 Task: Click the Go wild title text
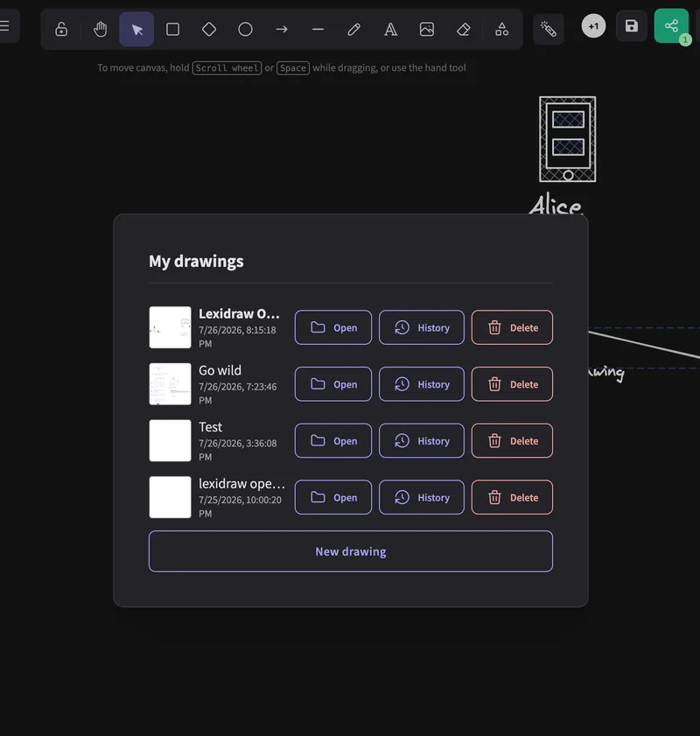(220, 370)
